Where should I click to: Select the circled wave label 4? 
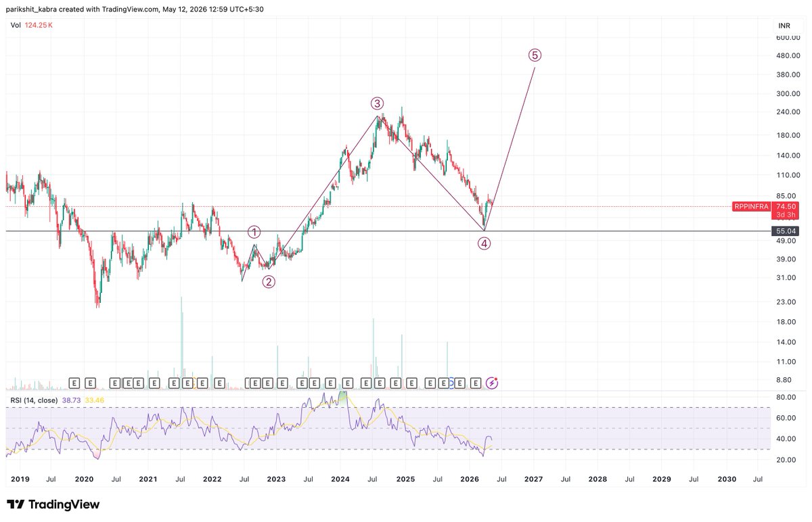484,243
